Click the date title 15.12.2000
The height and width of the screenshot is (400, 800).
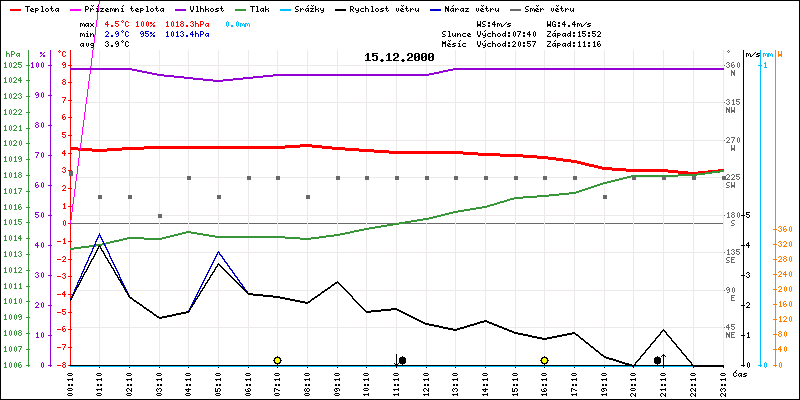point(399,58)
